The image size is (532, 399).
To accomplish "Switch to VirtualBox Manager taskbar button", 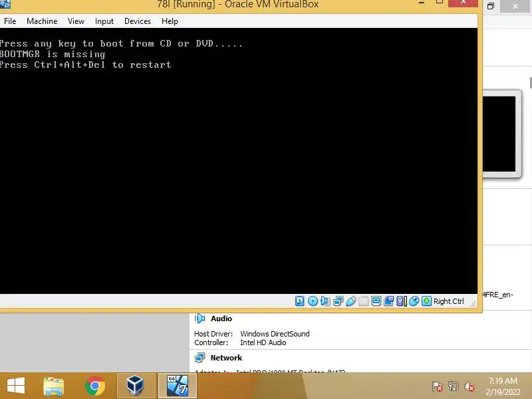I will click(136, 386).
